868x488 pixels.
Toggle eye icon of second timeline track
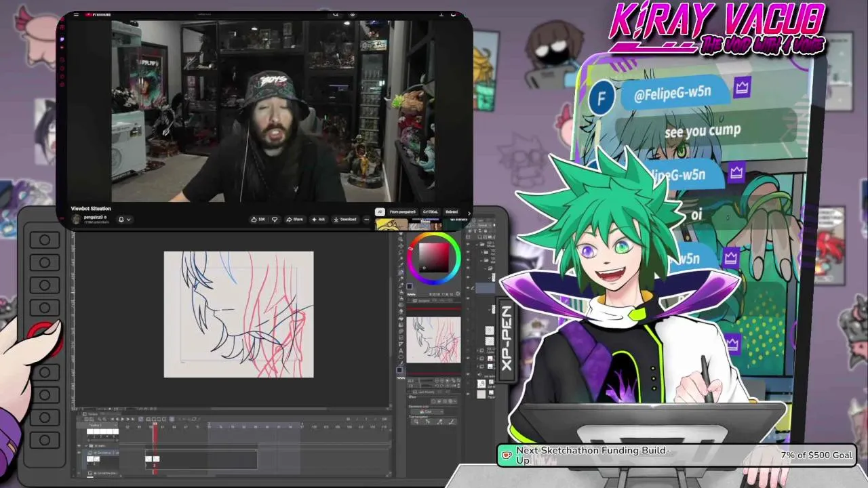79,453
